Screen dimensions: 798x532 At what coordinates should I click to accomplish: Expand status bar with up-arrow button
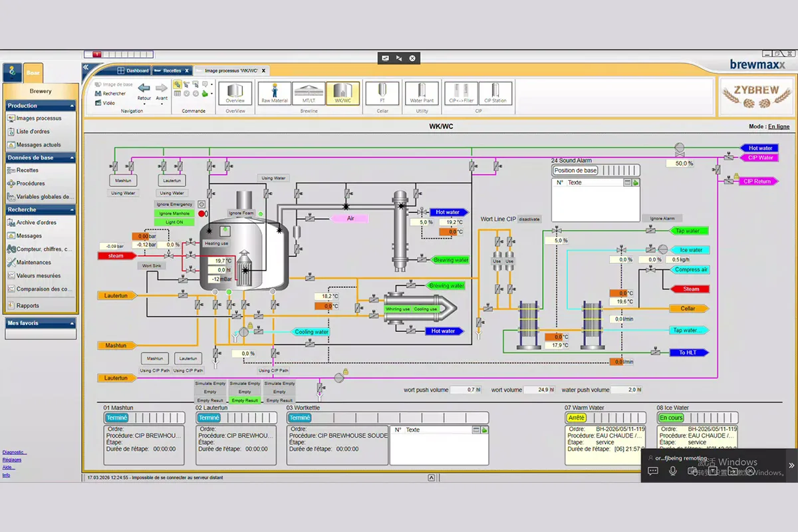[431, 477]
